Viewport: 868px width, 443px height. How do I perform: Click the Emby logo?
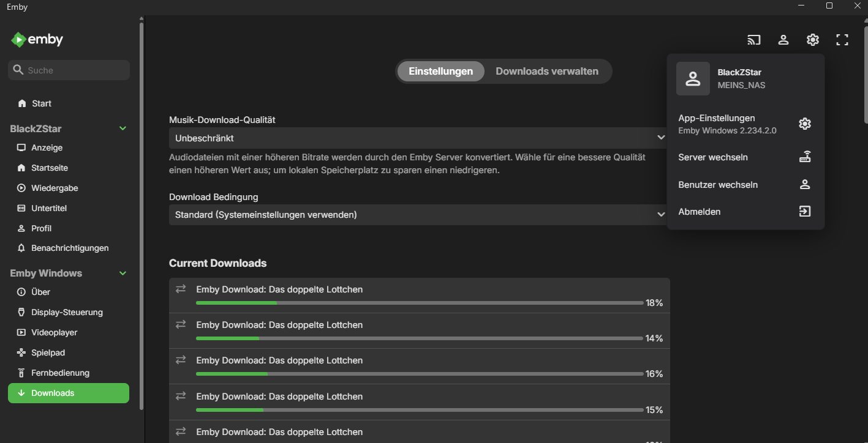37,40
